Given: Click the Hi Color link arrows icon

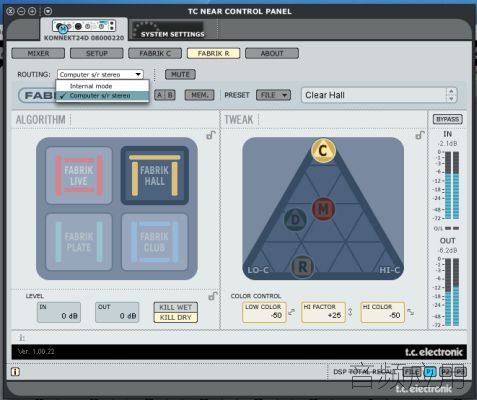Looking at the screenshot, I should point(411,312).
